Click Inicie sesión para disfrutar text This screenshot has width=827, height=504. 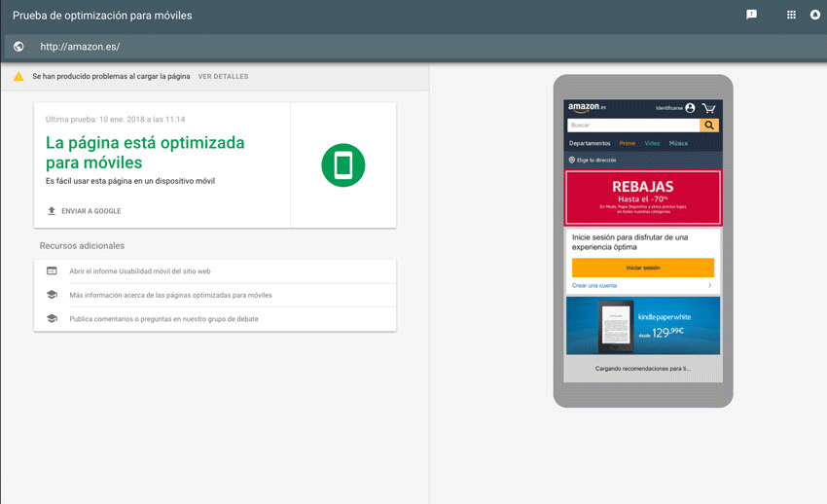click(629, 242)
